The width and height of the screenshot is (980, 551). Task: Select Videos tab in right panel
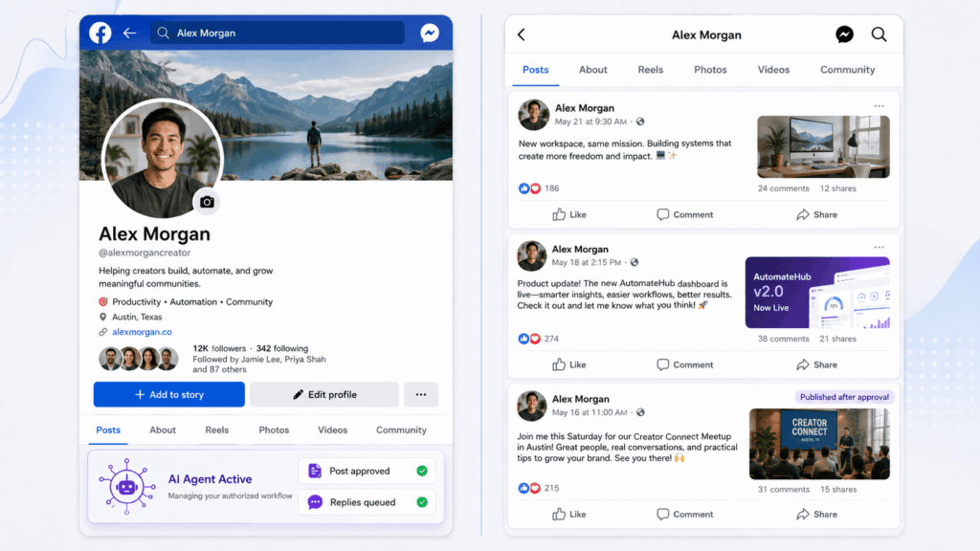coord(773,69)
